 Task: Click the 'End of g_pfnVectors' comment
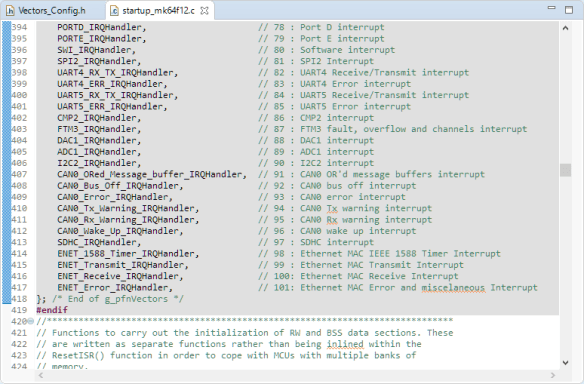pyautogui.click(x=118, y=299)
